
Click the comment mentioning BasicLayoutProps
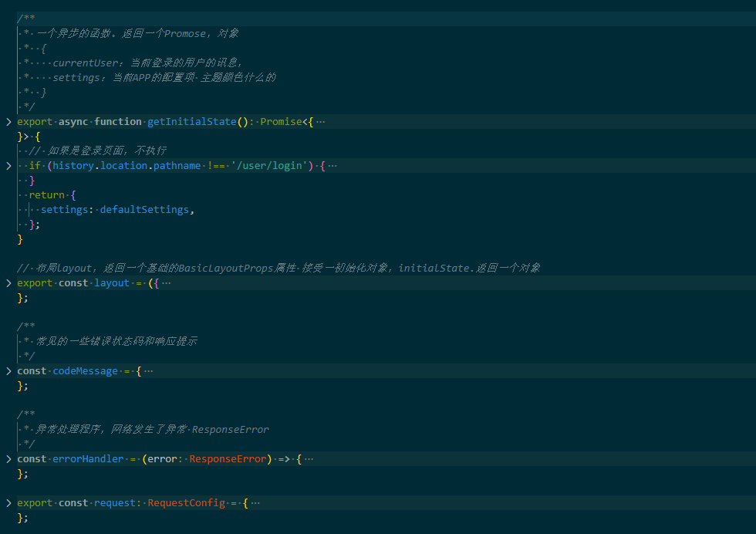click(278, 268)
